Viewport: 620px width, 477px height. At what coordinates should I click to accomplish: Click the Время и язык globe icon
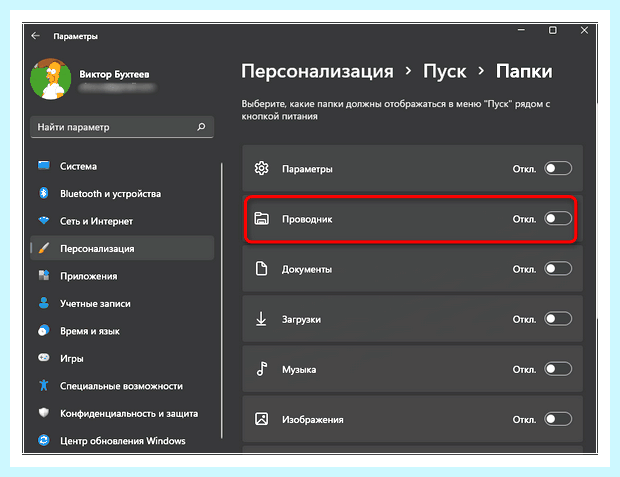[44, 330]
